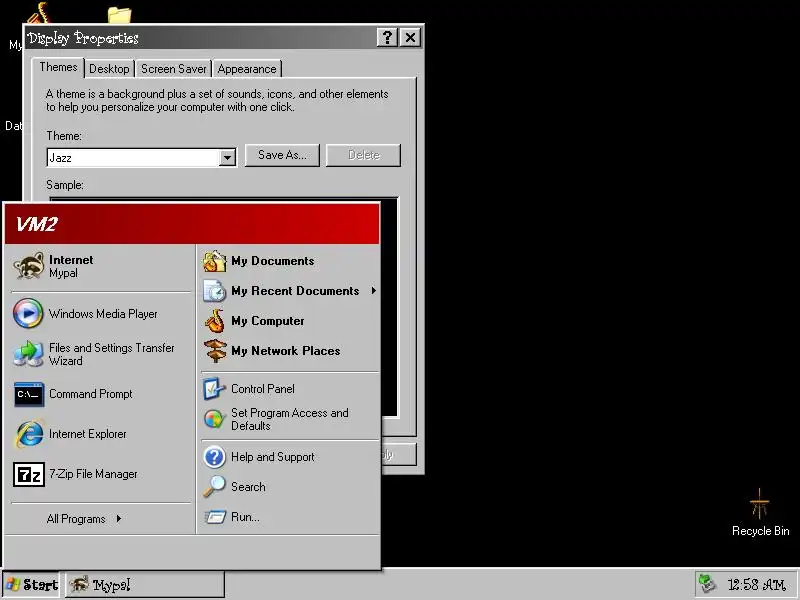This screenshot has height=600, width=800.
Task: Launch Internet Explorer icon
Action: [29, 434]
